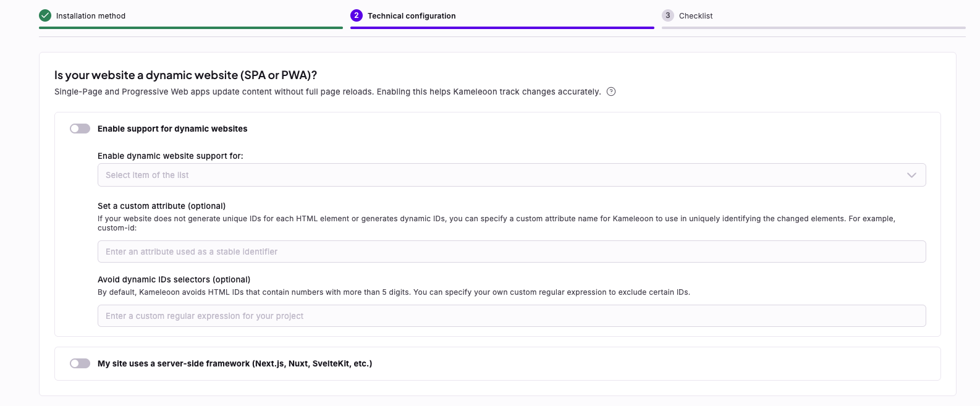The width and height of the screenshot is (980, 406).
Task: Click the text 'Single-Page and Progressive Web apps'
Action: [x=132, y=91]
